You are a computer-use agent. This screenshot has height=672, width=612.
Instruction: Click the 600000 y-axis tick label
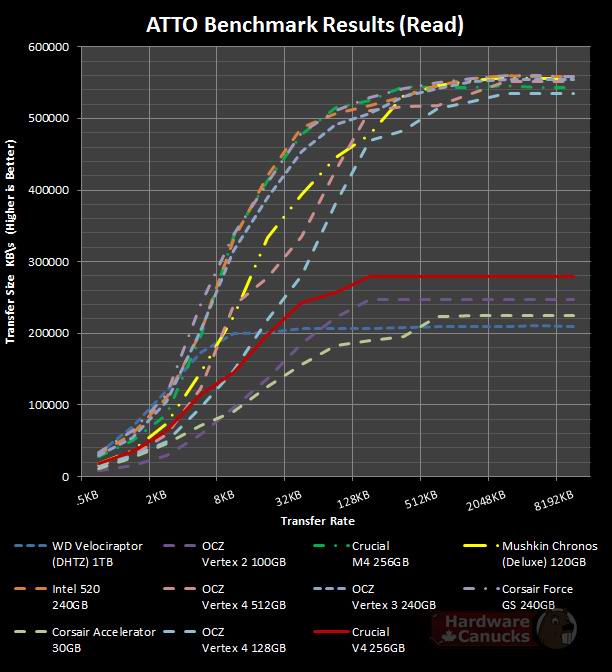point(48,47)
